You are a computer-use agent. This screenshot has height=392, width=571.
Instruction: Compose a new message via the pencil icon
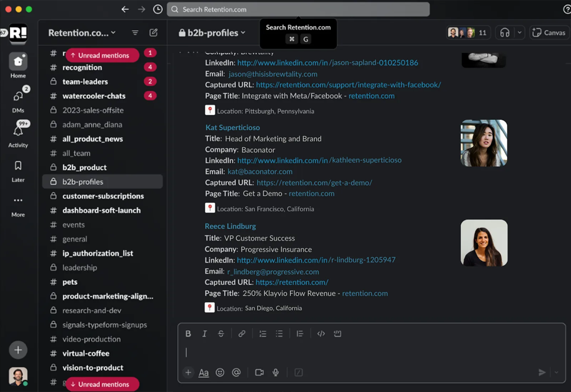153,33
